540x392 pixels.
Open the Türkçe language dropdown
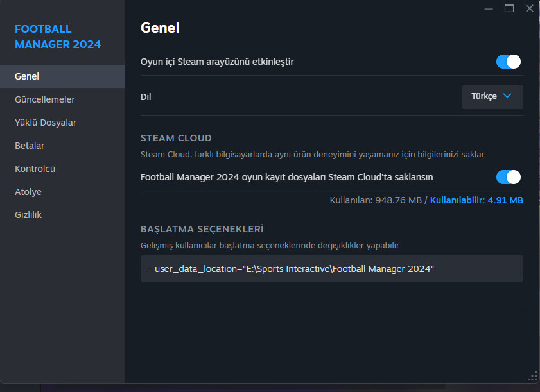tap(492, 96)
